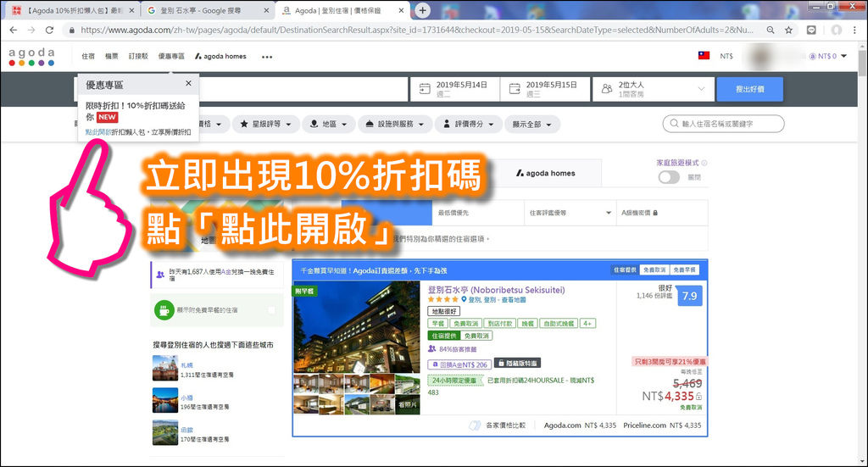Click 隱藏版特惠 badge
The image size is (868, 467).
(x=517, y=363)
